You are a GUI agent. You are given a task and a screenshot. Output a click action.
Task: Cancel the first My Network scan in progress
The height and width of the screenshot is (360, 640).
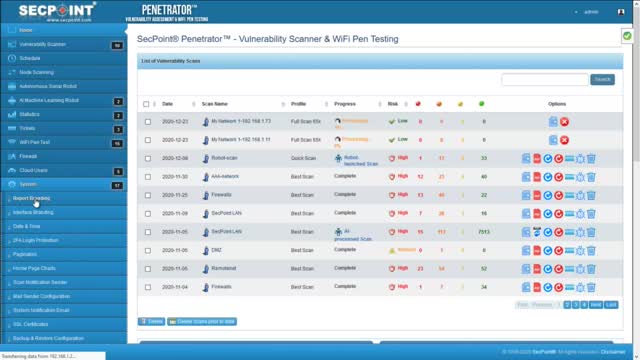click(564, 122)
